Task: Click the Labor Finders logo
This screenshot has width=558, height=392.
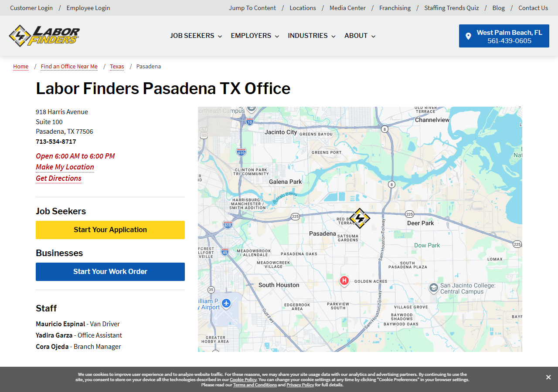Action: point(44,36)
